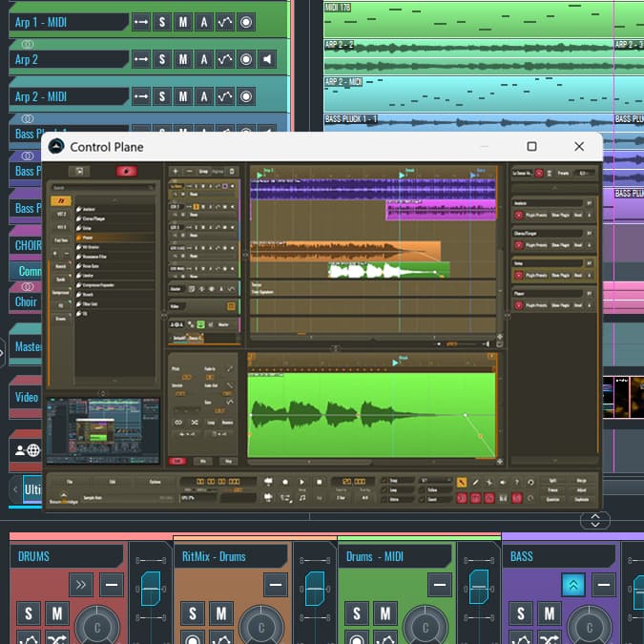Click the circular undo arrow icon in Control Plane
Image resolution: width=644 pixels, height=644 pixels.
[x=530, y=482]
